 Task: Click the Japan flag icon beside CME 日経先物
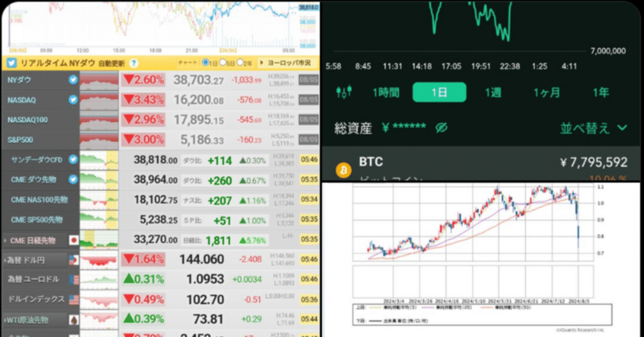[73, 240]
